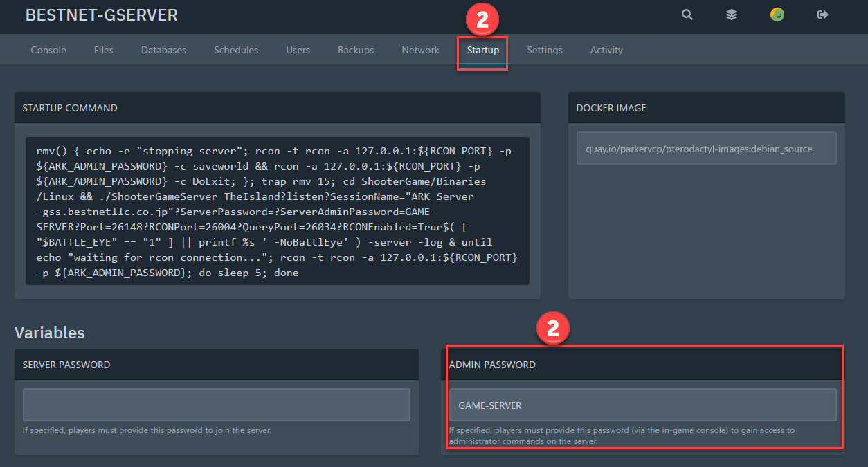
Task: Go to the Settings tab
Action: point(544,50)
